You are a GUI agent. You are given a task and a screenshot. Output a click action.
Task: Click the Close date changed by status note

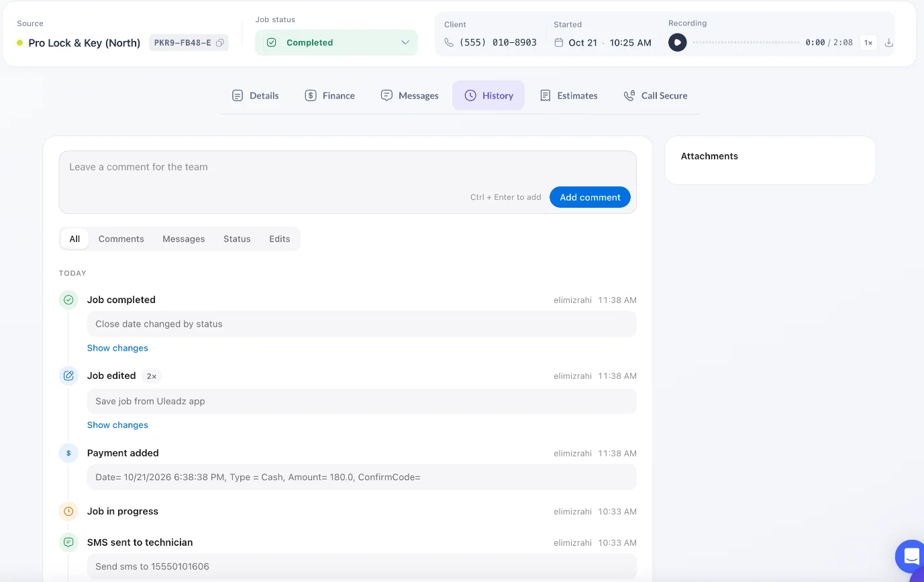pyautogui.click(x=362, y=324)
